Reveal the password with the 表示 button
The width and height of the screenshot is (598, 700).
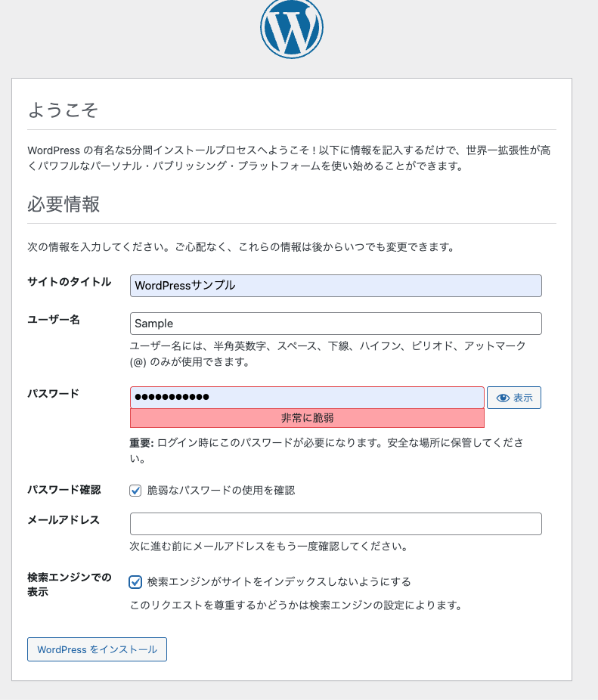514,397
